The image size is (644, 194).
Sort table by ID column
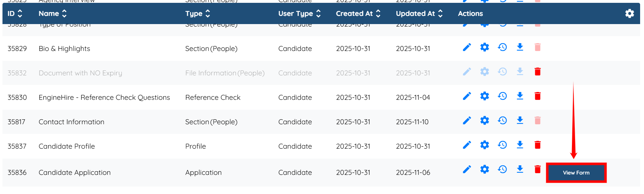[20, 13]
